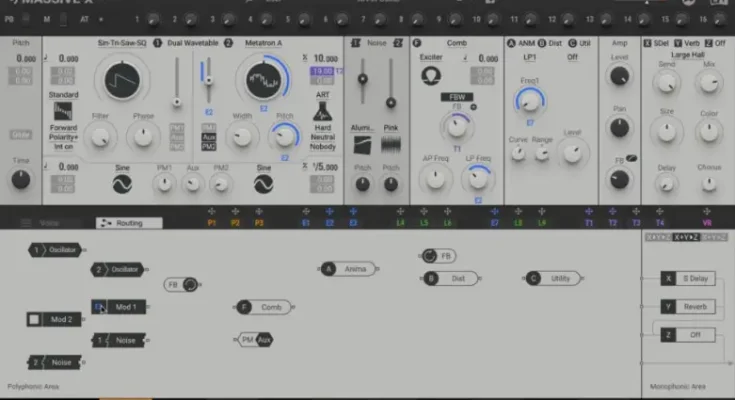Screen dimensions: 735x400
Task: Select the Voice tab
Action: (x=49, y=223)
